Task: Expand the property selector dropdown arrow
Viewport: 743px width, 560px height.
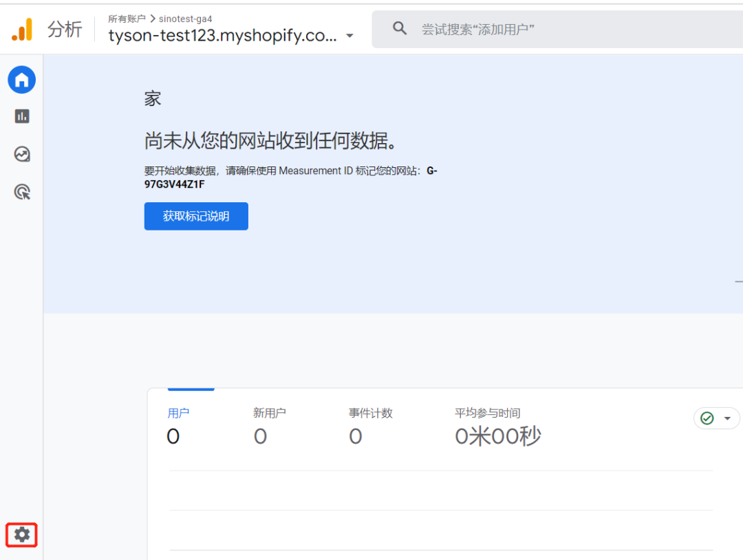Action: pos(349,36)
